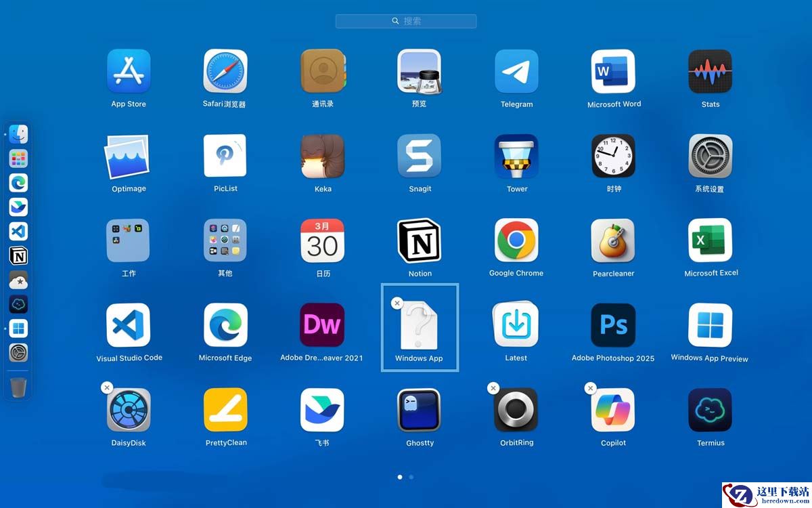Open Microsoft Edge from the Dock
Screen dimensions: 812x508
(18, 183)
